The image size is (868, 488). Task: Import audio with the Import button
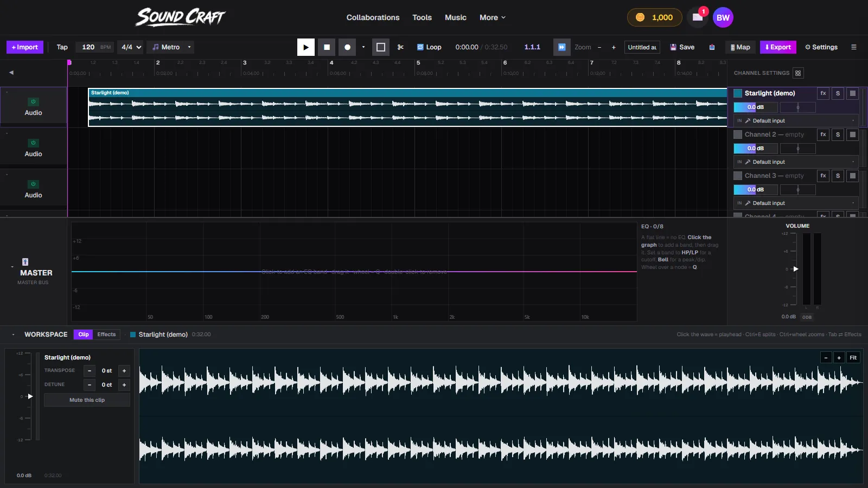click(25, 47)
